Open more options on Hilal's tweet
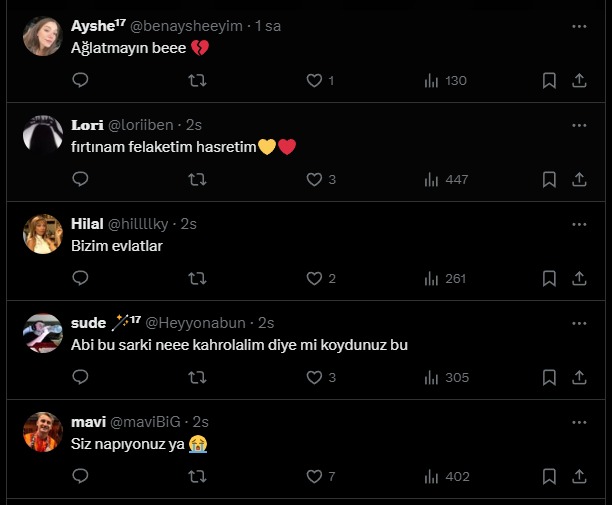This screenshot has width=612, height=505. [579, 224]
